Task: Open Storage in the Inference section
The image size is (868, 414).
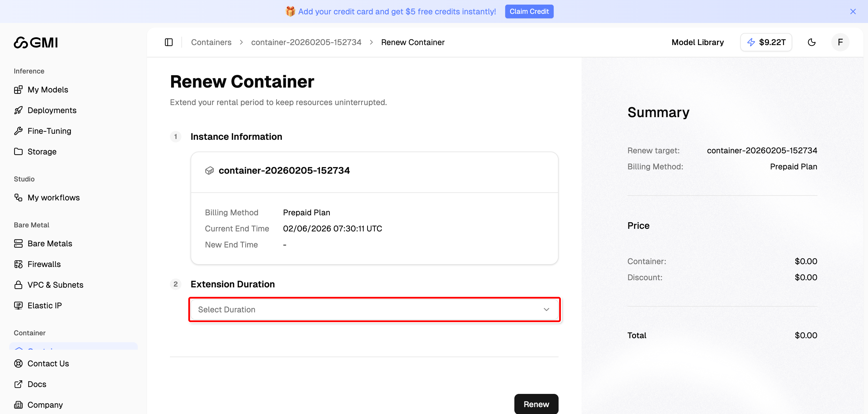Action: tap(42, 151)
